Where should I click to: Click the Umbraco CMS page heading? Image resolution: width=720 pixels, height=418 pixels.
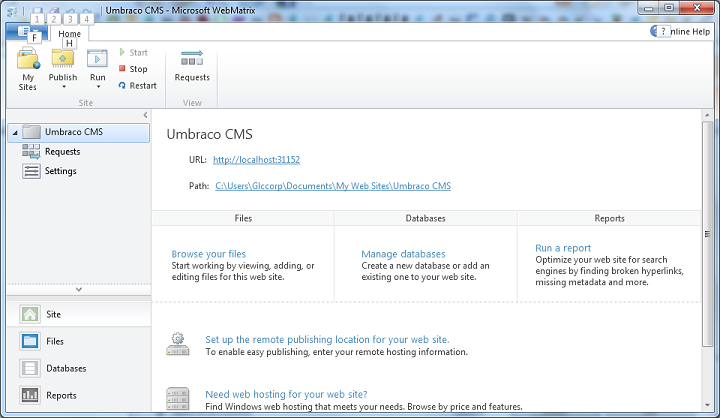pyautogui.click(x=209, y=134)
